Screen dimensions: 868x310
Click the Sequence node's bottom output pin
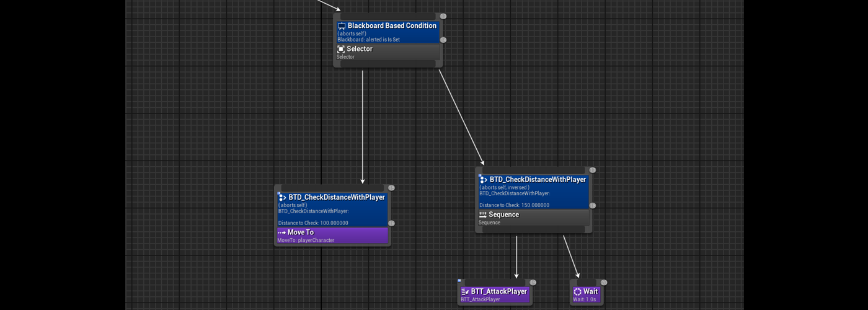pos(533,229)
